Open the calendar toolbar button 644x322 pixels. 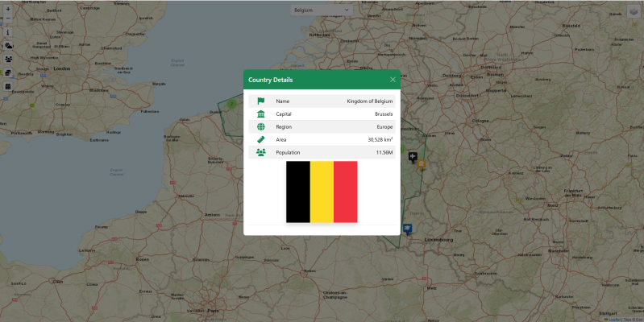point(8,85)
